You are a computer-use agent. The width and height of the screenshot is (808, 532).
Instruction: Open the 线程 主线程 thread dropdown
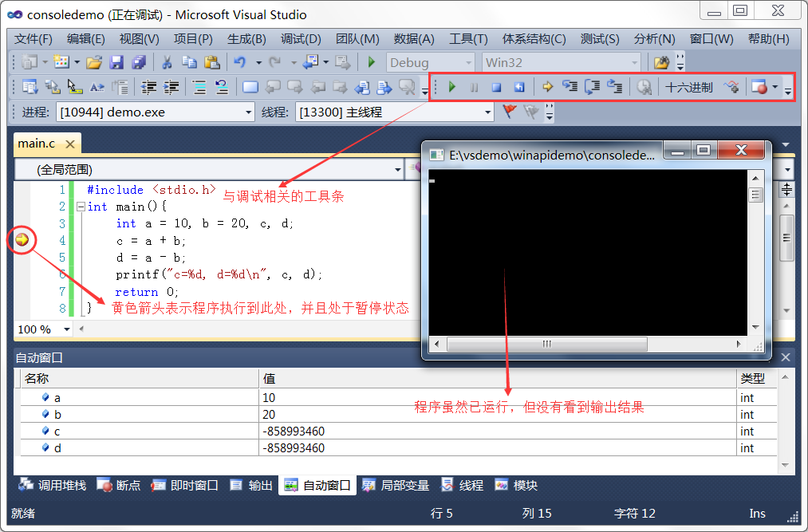[487, 112]
